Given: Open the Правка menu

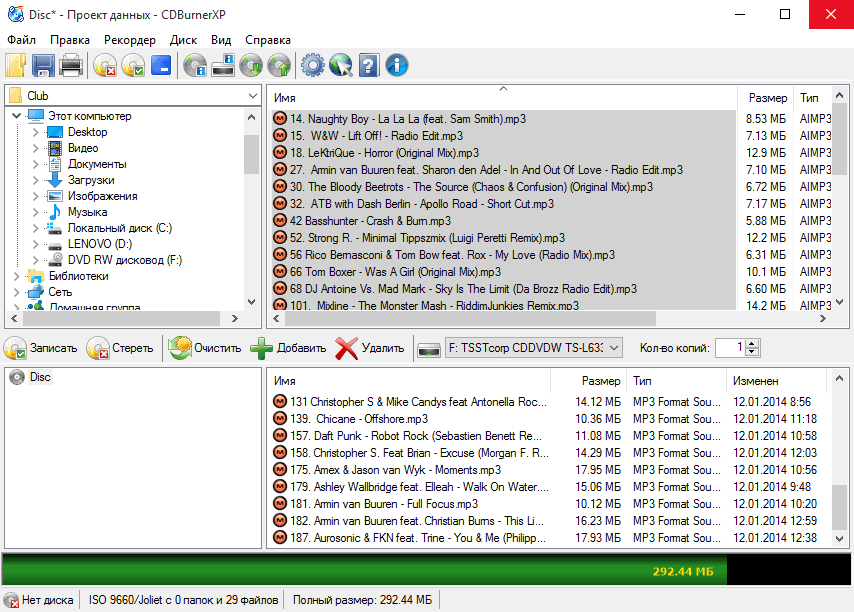Looking at the screenshot, I should coord(70,40).
